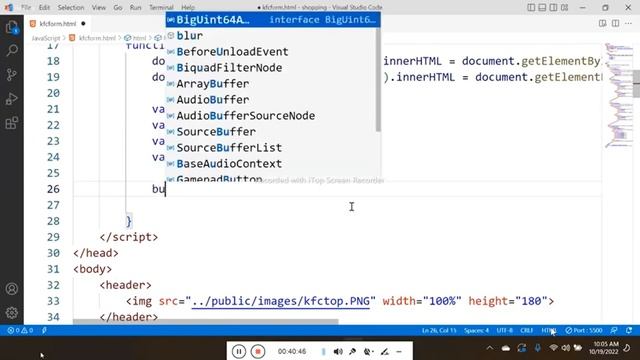Viewport: 640px width, 360px height.
Task: Open the recorder annotation pen tool
Action: [x=384, y=351]
